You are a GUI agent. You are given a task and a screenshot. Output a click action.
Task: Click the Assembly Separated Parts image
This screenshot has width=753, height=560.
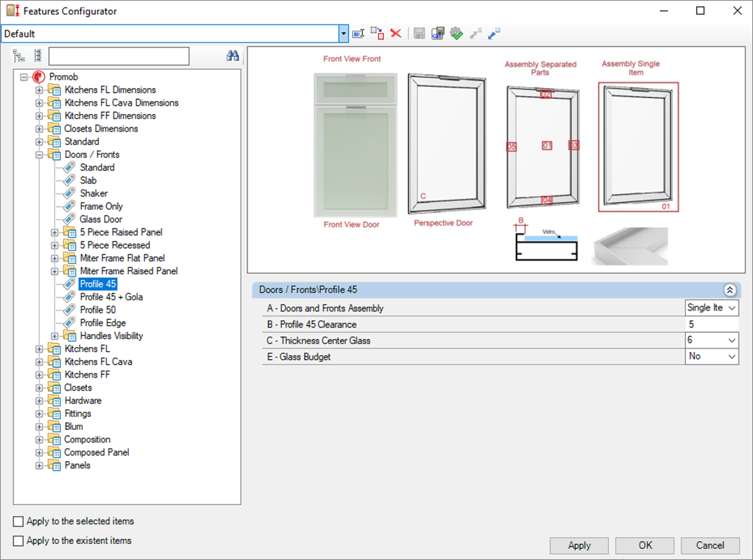tap(543, 147)
